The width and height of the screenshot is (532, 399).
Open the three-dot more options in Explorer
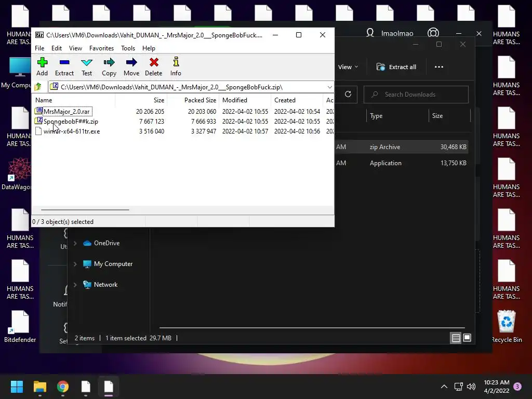438,67
